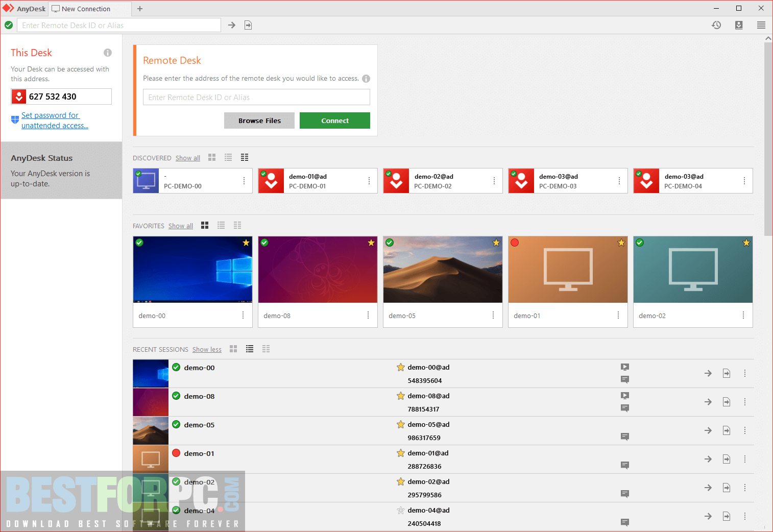Click Show all link in Discovered section

[x=188, y=158]
